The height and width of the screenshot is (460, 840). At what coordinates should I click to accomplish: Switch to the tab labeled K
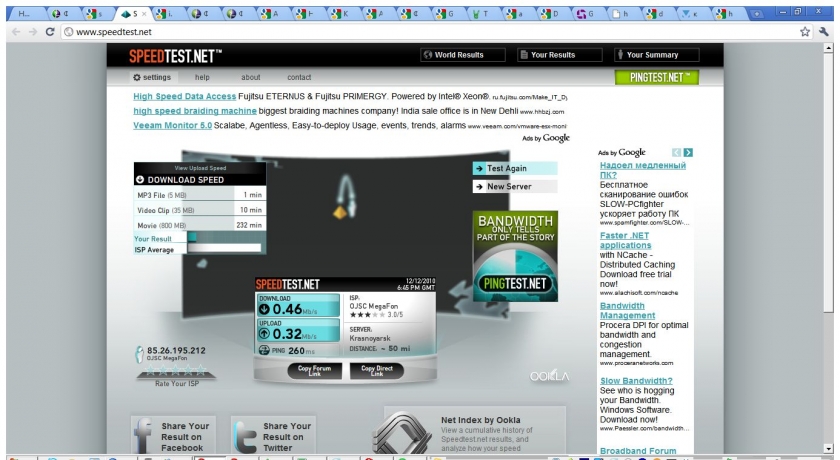(x=342, y=14)
